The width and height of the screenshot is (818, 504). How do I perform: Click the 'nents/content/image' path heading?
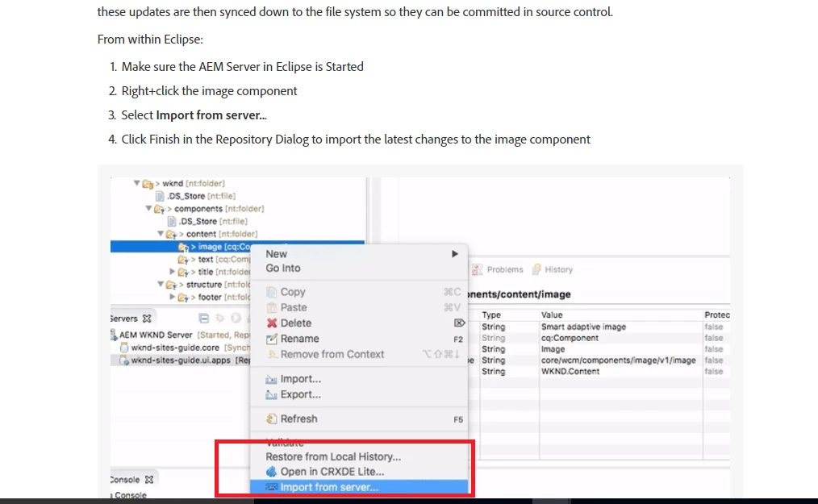click(x=519, y=294)
